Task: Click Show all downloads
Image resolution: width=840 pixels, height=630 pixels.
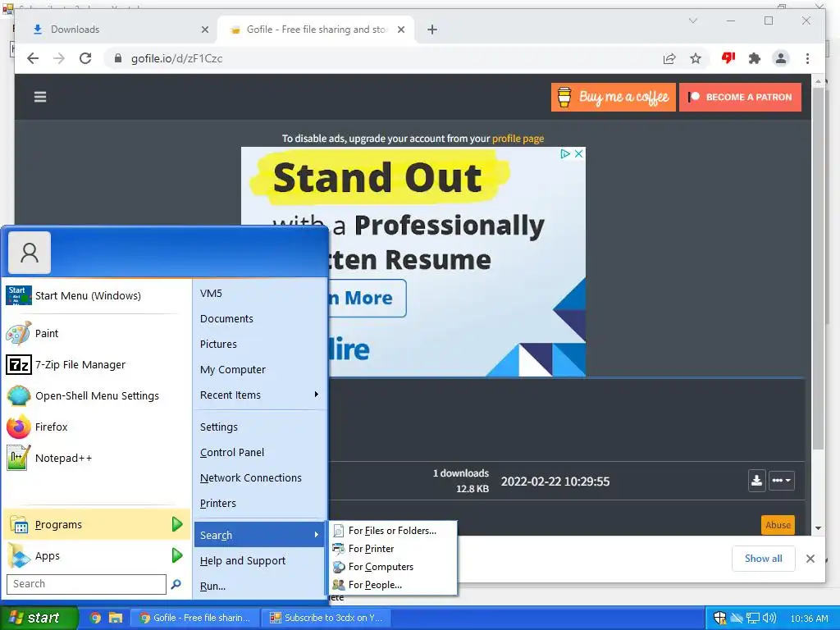Action: point(764,559)
